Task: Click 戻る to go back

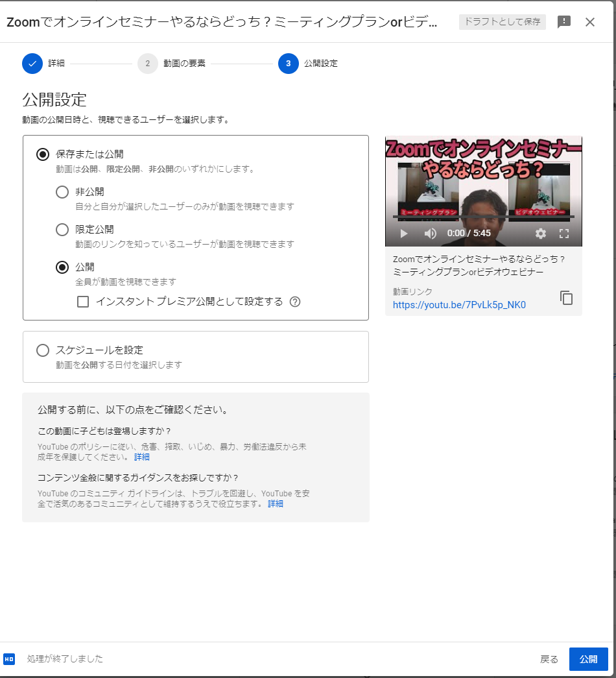Action: click(549, 659)
